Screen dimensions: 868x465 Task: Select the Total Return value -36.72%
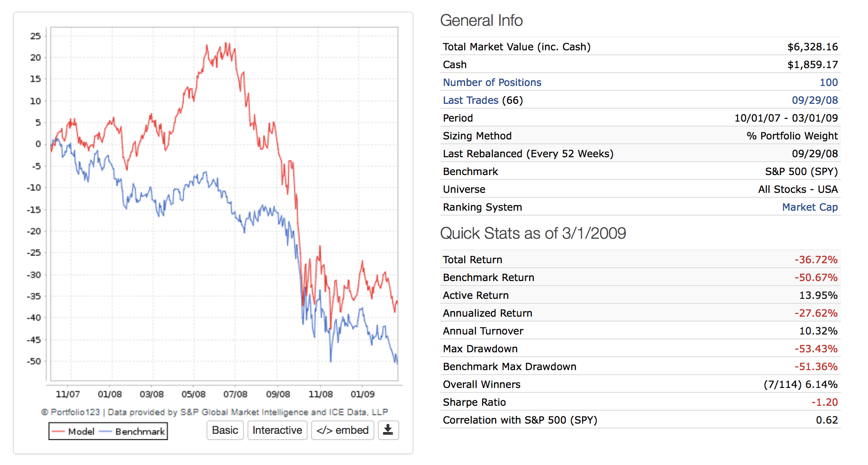816,260
